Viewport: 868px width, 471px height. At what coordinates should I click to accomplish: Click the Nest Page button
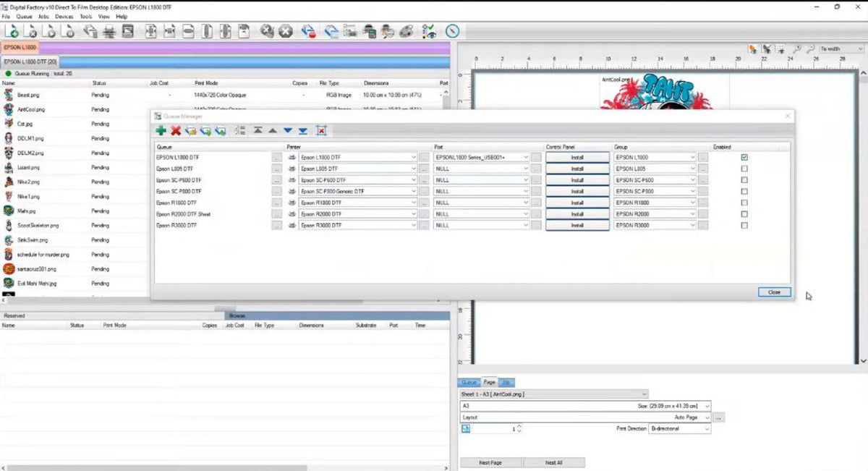tap(490, 462)
